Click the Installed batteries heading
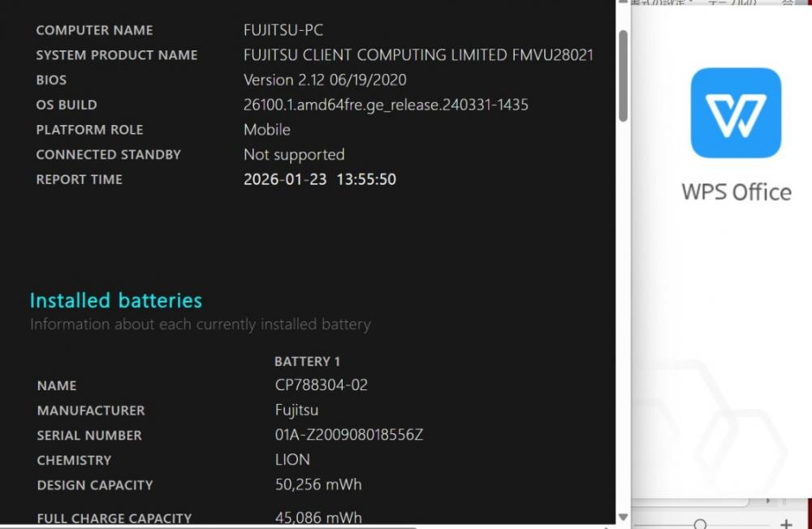The image size is (812, 529). [116, 300]
